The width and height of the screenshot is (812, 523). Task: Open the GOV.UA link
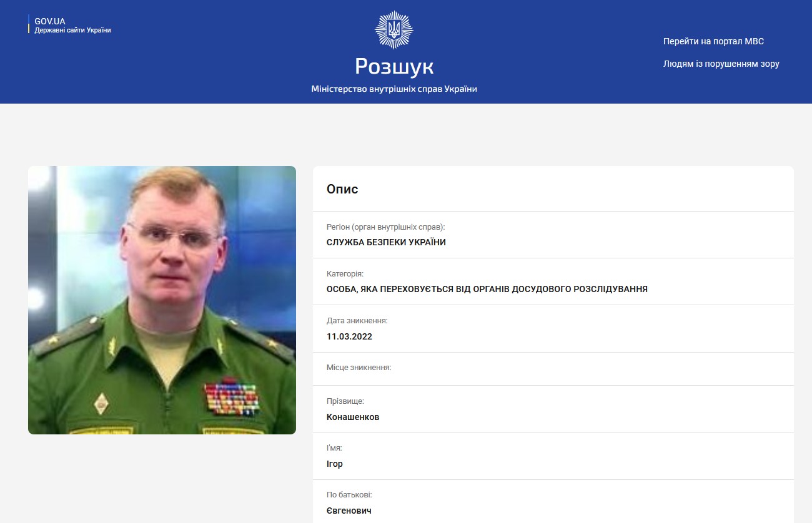[50, 21]
